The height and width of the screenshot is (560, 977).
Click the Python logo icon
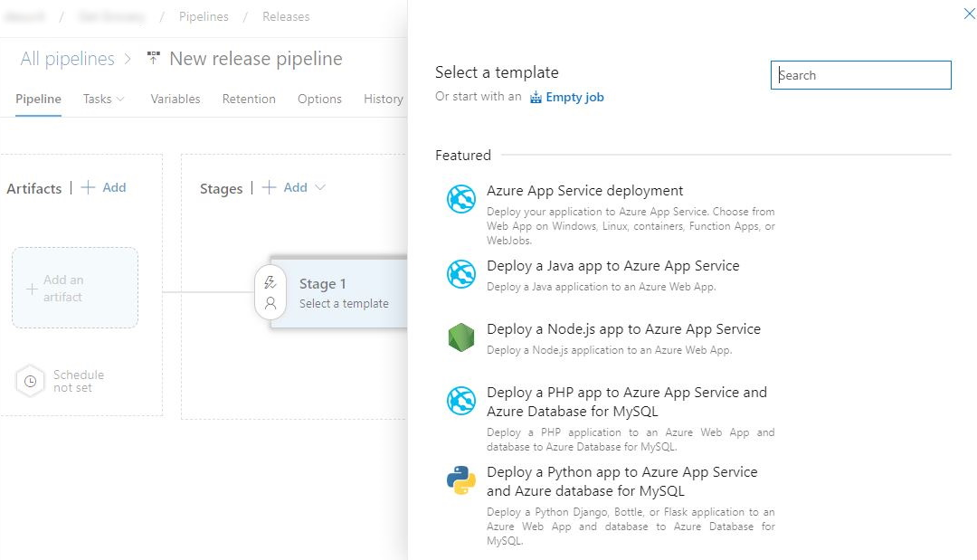point(461,480)
